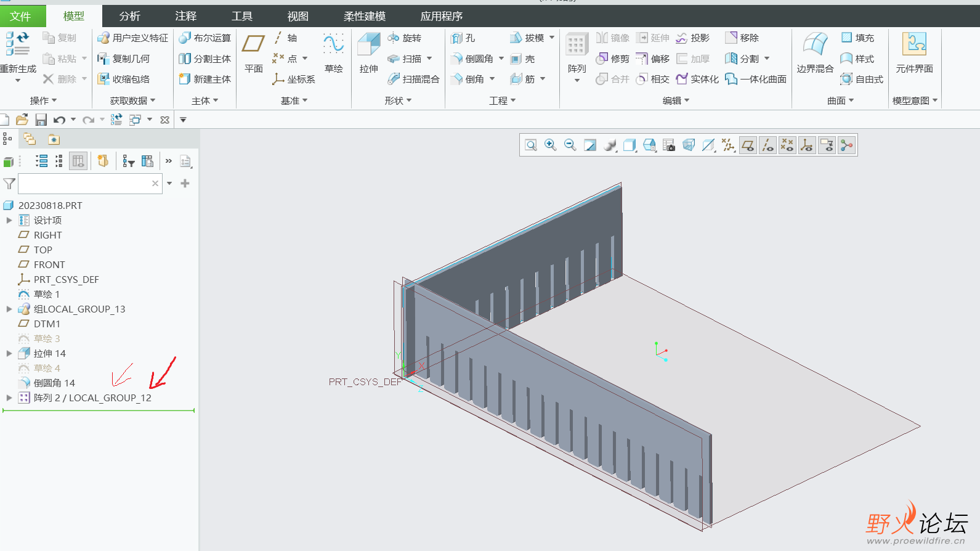The height and width of the screenshot is (551, 980).
Task: Click the model tree filter search field
Action: pyautogui.click(x=90, y=183)
